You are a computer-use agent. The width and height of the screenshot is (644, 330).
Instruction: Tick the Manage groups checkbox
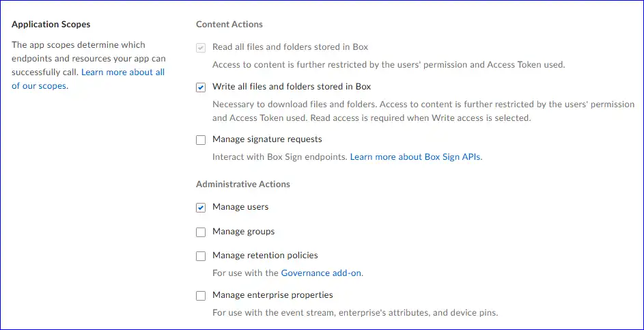[201, 232]
